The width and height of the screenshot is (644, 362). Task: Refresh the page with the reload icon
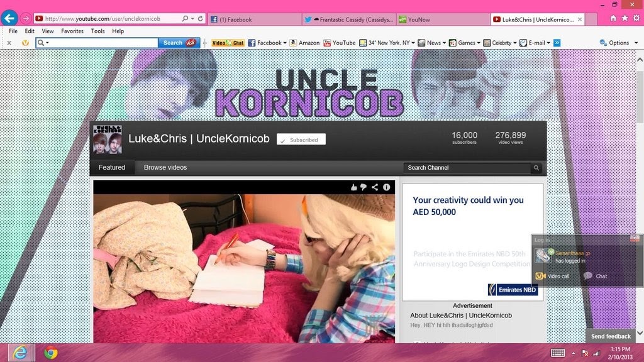pyautogui.click(x=201, y=18)
